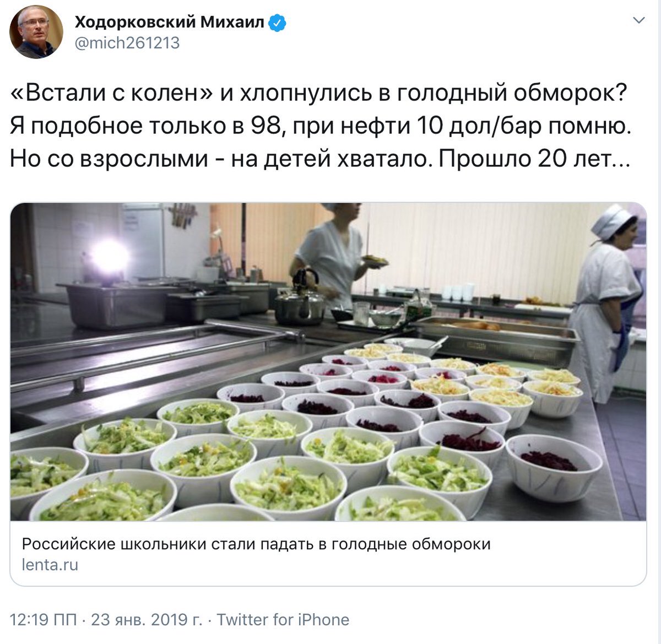Click the link card caption area
The image size is (661, 644).
(x=328, y=553)
